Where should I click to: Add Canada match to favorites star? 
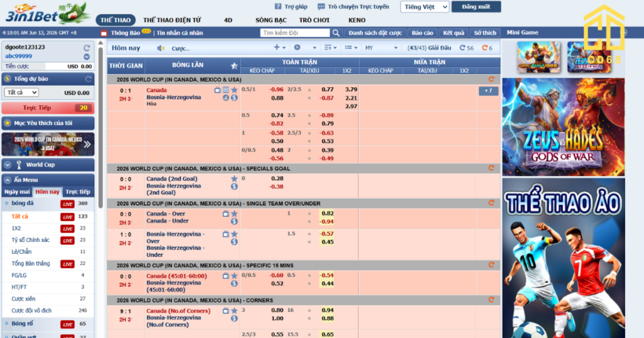point(234,90)
